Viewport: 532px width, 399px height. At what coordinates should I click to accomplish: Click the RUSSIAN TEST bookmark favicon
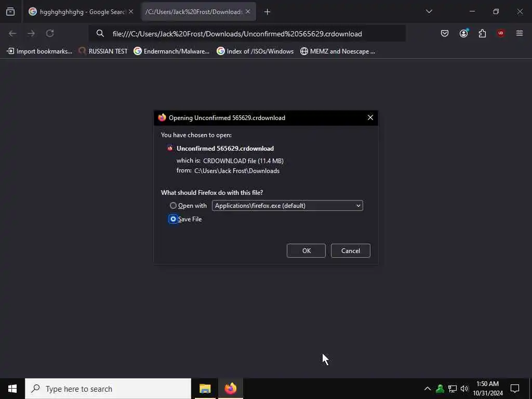click(x=82, y=51)
